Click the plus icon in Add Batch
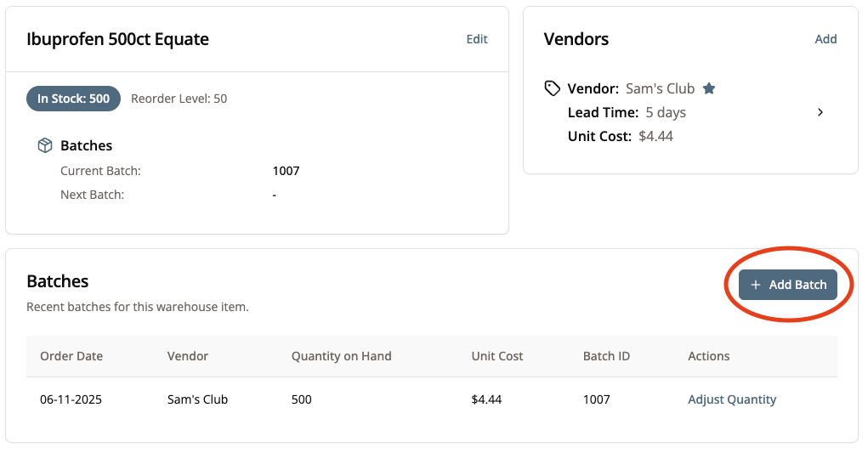 coord(756,286)
